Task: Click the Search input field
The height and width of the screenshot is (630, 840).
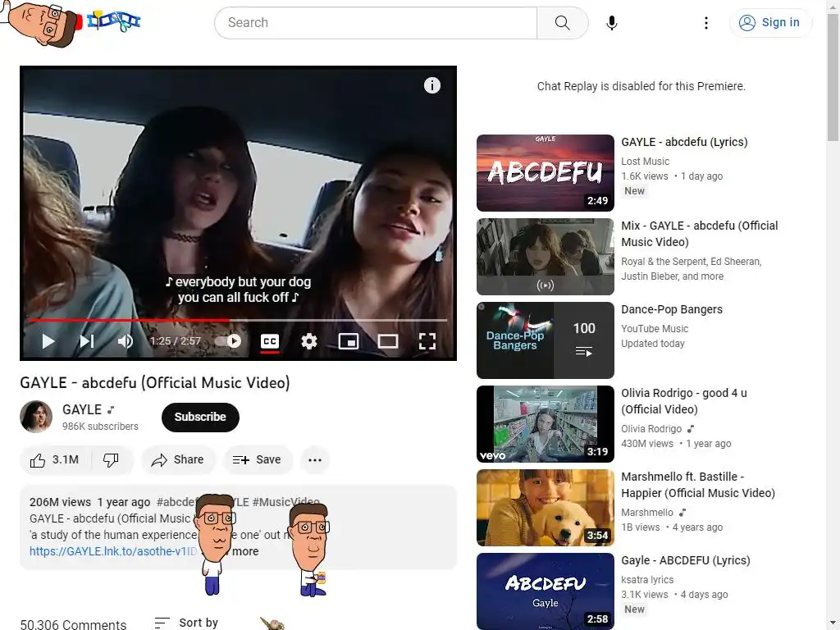Action: 376,22
